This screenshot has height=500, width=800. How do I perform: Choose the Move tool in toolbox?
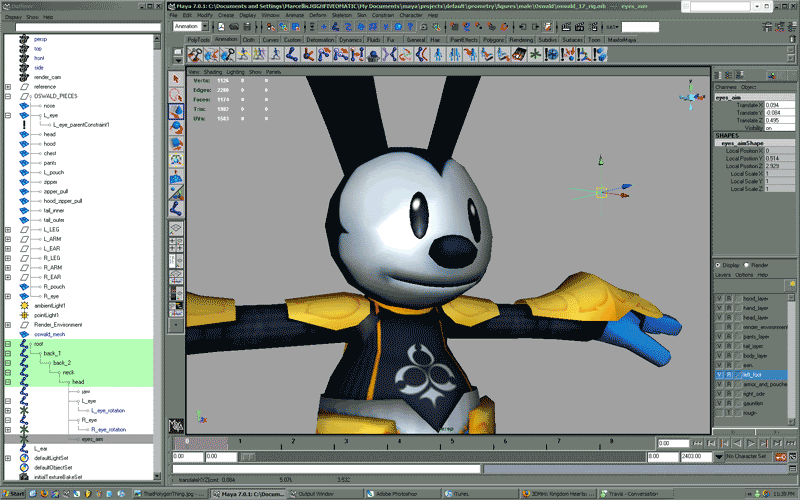pos(176,111)
